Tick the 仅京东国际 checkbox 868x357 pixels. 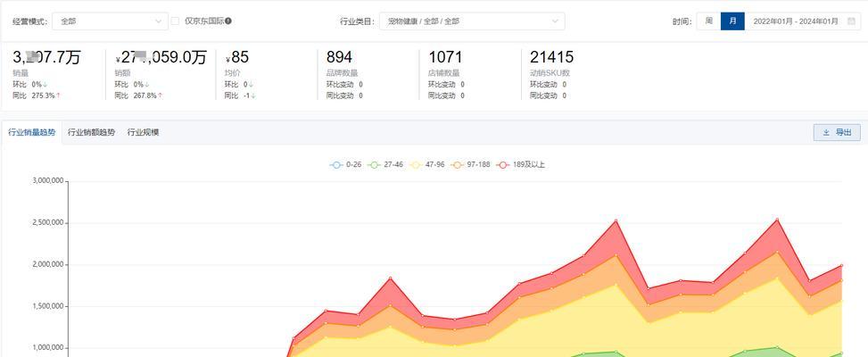pyautogui.click(x=175, y=21)
